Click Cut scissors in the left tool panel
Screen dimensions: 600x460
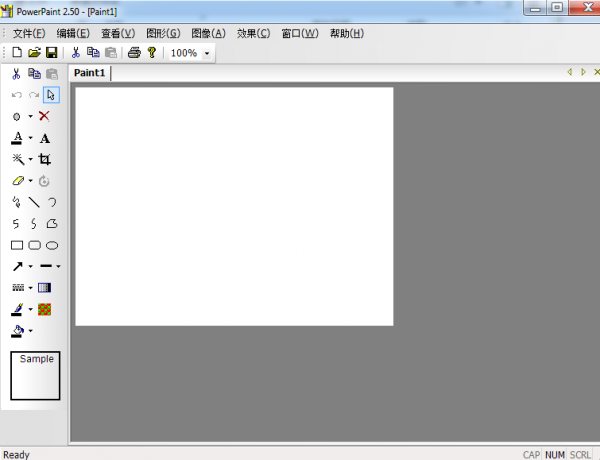16,73
